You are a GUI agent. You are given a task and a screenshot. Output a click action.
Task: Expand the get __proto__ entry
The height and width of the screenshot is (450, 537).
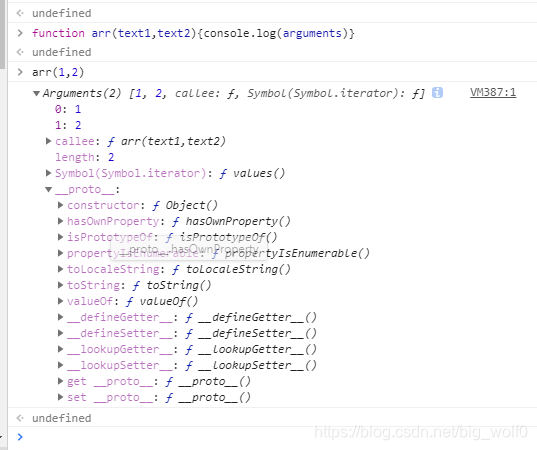[60, 381]
